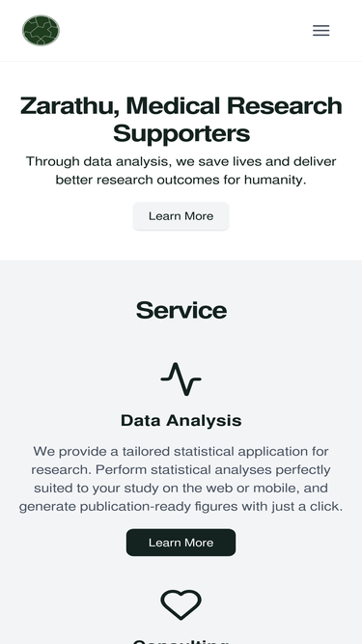Click the Service section heading
The width and height of the screenshot is (362, 644).
click(x=181, y=310)
